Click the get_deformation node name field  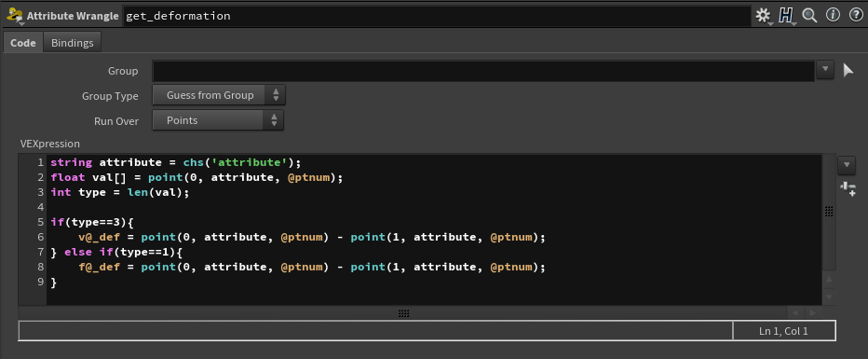(436, 16)
